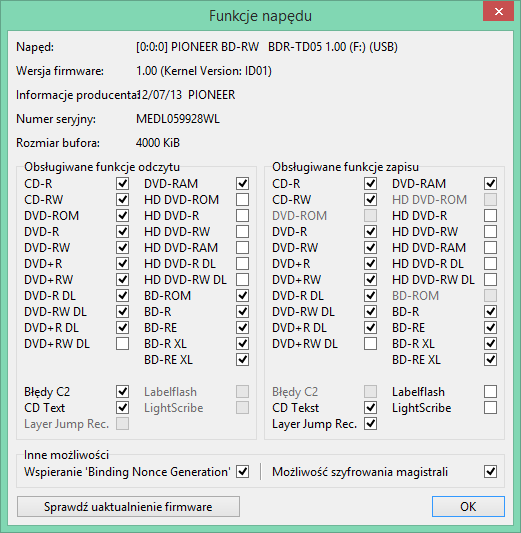Toggle DVD+R checkbox in read functions
521x533 pixels.
point(122,263)
